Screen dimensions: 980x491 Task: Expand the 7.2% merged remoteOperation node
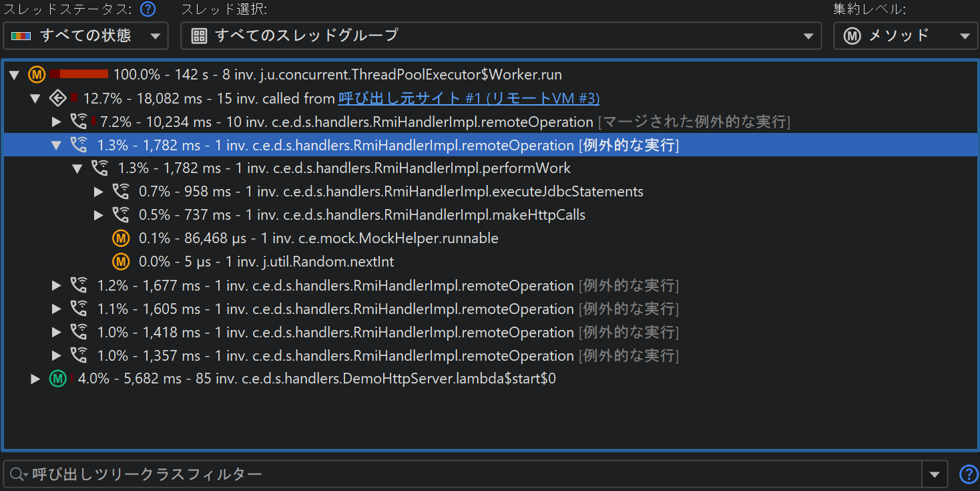(x=57, y=122)
